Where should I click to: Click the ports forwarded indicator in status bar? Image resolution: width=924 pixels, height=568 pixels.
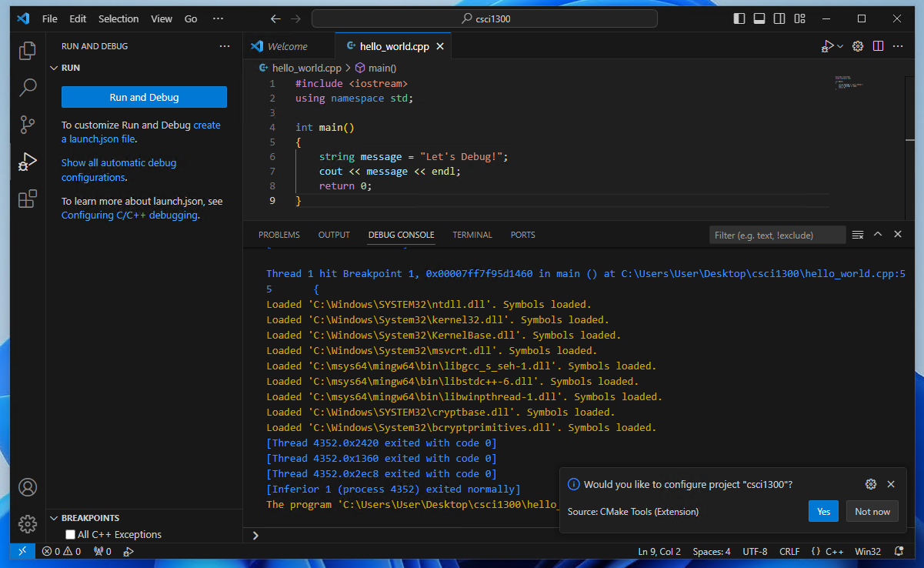tap(102, 551)
